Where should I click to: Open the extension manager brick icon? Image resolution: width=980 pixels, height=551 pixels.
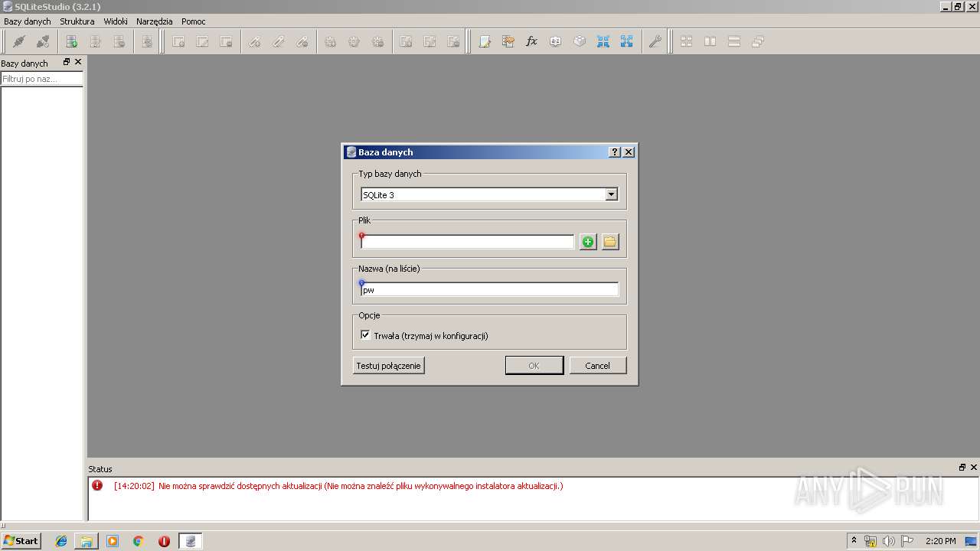[x=580, y=42]
